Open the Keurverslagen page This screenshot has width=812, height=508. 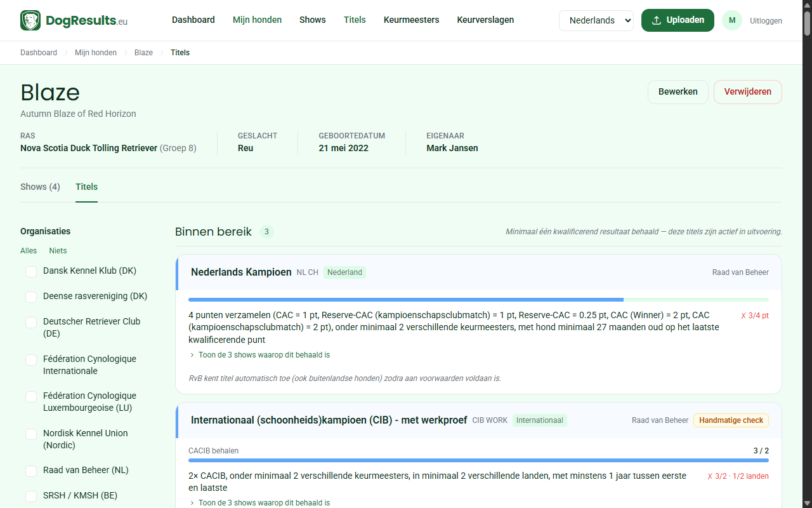click(485, 20)
